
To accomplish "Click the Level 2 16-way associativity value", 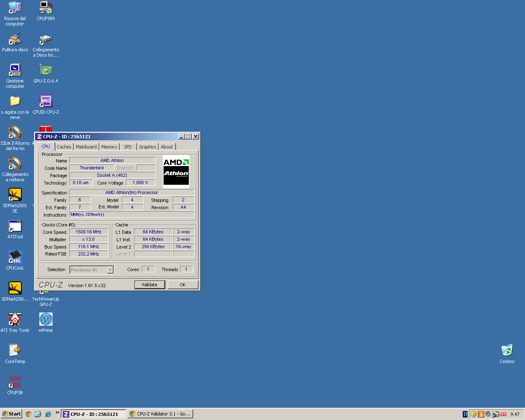I will click(184, 247).
